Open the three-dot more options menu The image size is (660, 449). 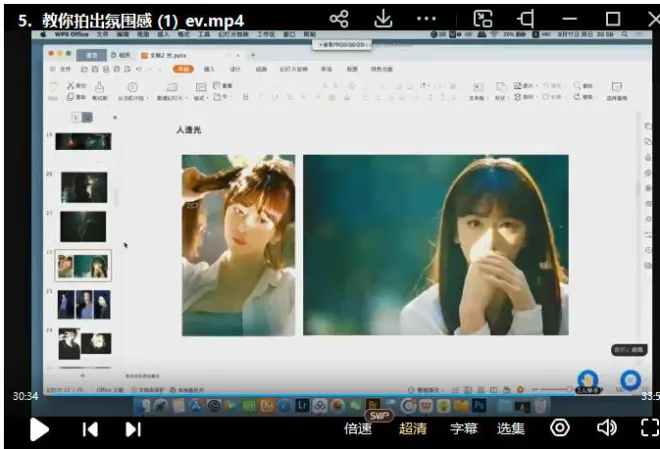427,18
